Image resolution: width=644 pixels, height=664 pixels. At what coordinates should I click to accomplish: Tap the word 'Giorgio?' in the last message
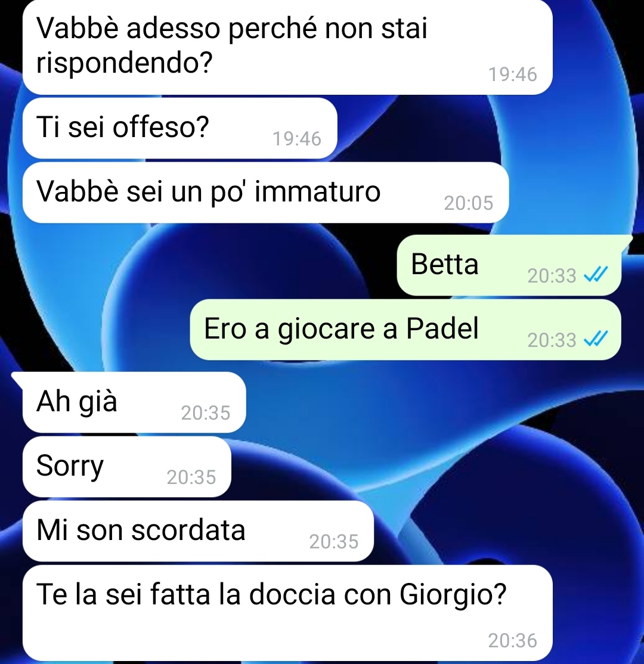pos(453,595)
